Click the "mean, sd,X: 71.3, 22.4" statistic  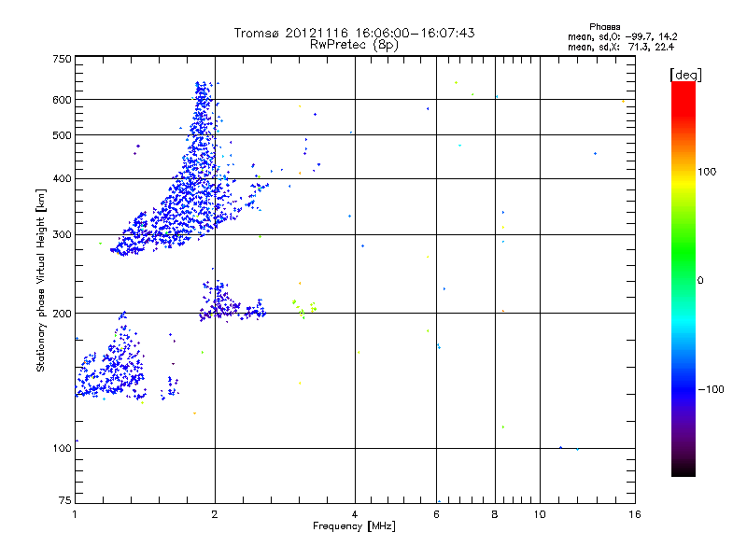point(621,47)
